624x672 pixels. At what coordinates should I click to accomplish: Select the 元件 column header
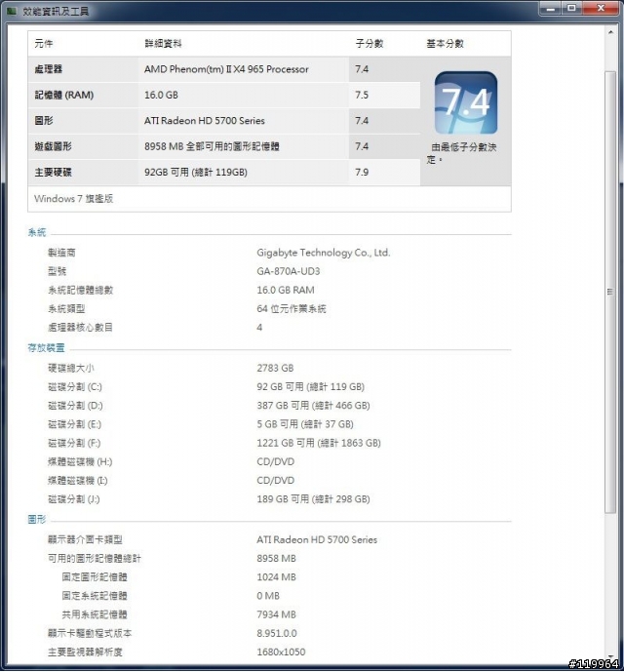point(43,43)
